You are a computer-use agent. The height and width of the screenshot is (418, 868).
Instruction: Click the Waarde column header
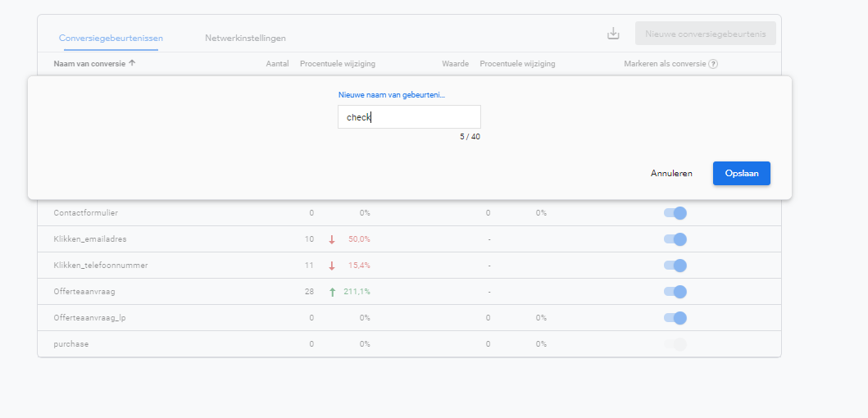455,64
